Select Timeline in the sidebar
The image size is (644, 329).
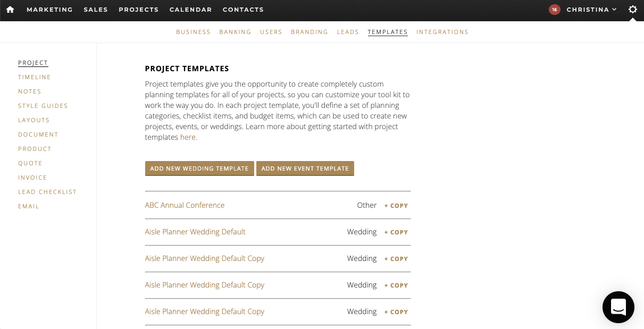pyautogui.click(x=35, y=77)
